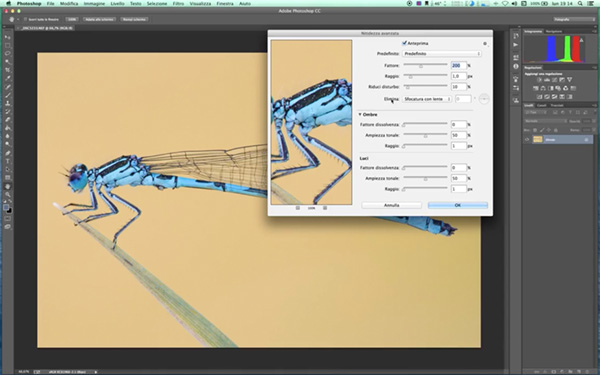This screenshot has width=600, height=375.
Task: Open the sharpen dialog gear settings
Action: 485,44
